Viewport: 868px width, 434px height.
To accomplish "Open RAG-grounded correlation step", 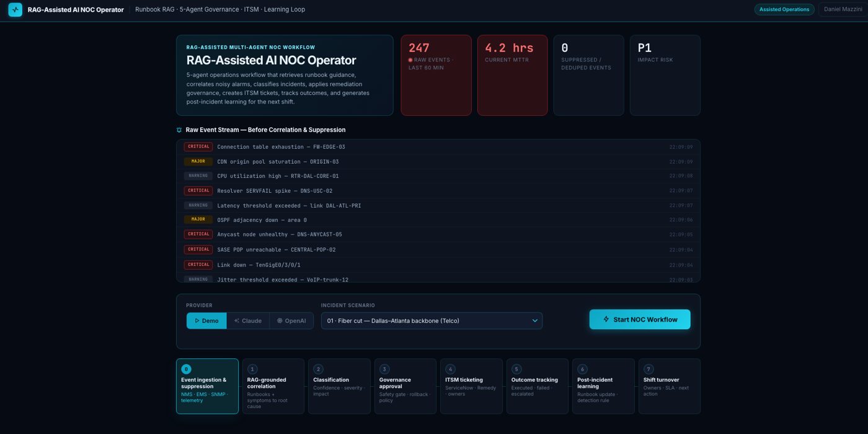I will (273, 386).
